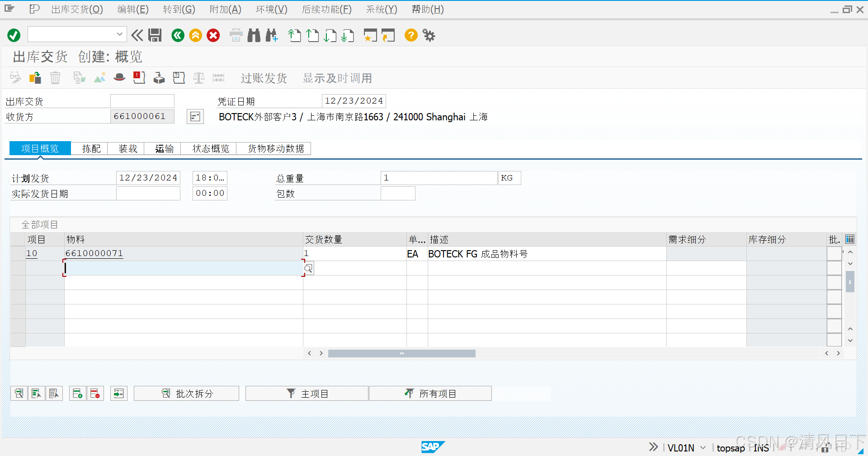Viewport: 868px width, 456px height.
Task: Click the table scroll-up arrow at the top
Action: [850, 252]
